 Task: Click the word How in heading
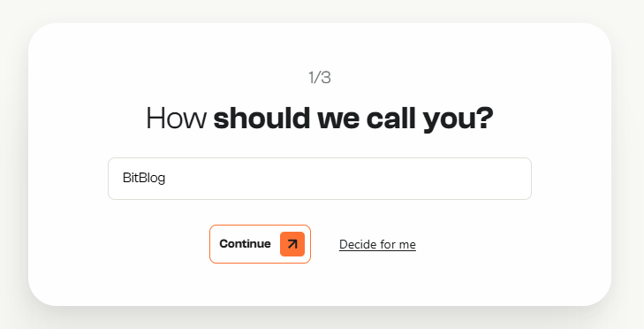click(x=176, y=119)
